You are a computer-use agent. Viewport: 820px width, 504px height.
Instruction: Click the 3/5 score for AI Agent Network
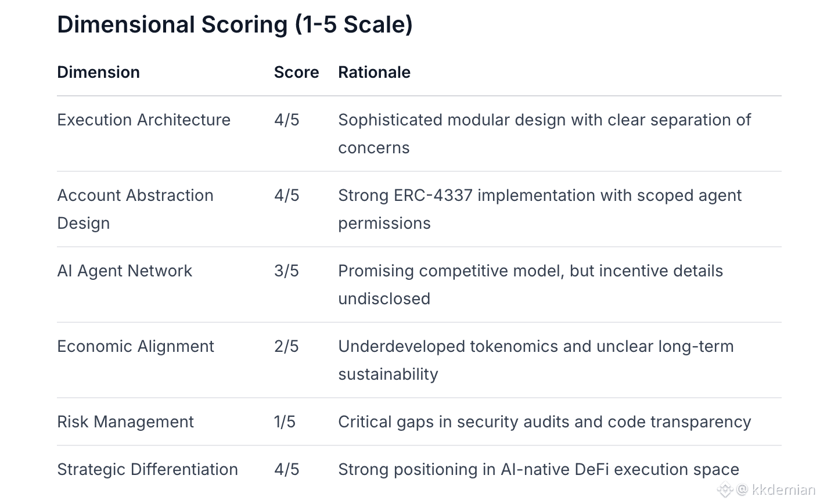tap(286, 271)
